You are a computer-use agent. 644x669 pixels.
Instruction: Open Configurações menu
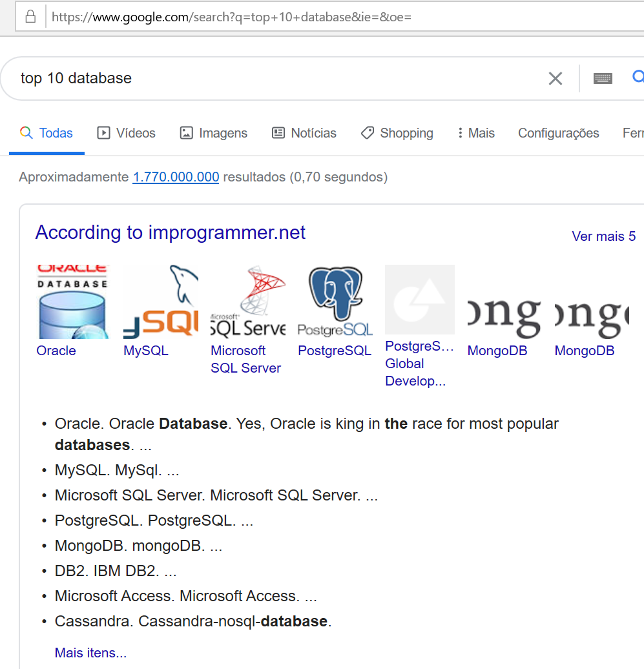[x=558, y=133]
